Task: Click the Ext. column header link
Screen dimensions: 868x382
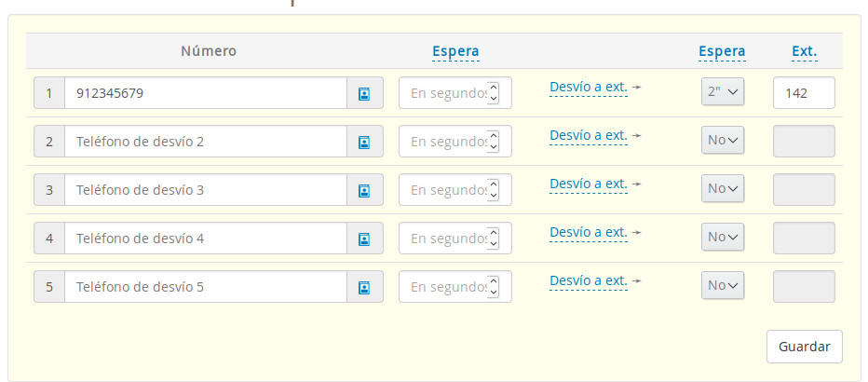Action: click(805, 51)
